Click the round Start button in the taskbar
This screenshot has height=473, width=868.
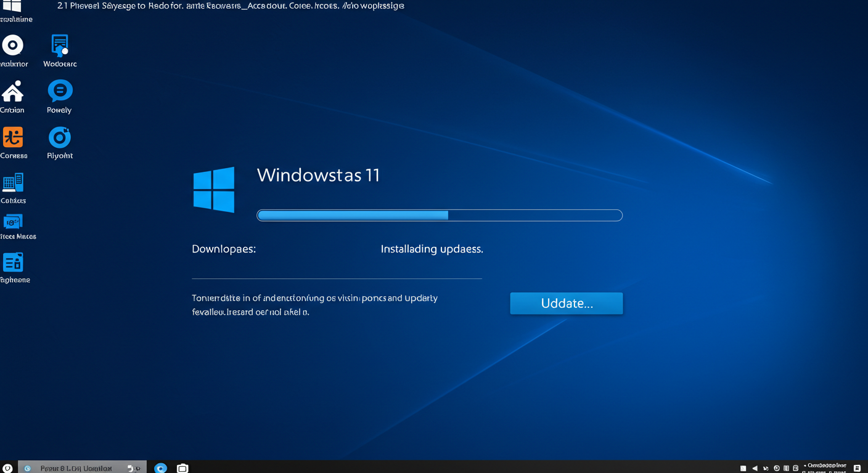click(x=7, y=468)
